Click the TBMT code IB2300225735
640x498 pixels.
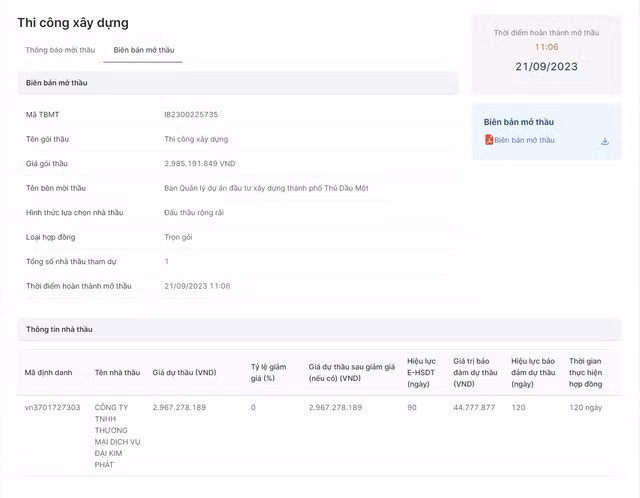pos(191,115)
